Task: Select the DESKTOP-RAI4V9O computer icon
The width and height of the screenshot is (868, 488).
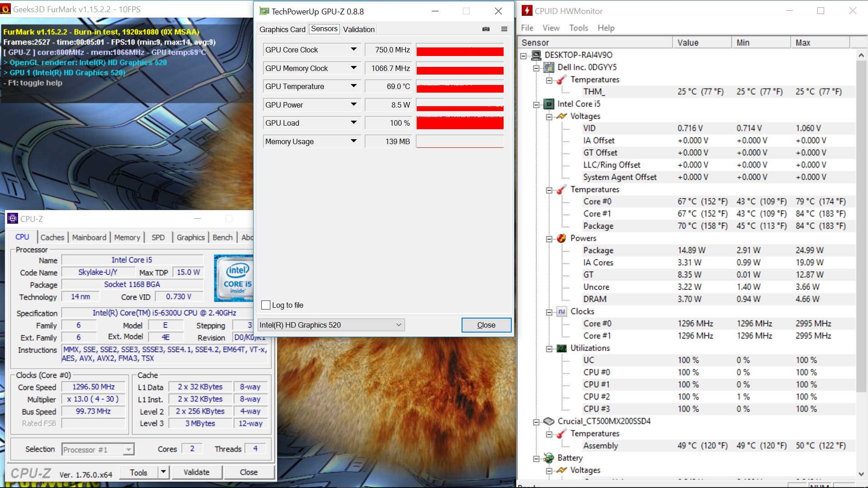Action: tap(536, 55)
